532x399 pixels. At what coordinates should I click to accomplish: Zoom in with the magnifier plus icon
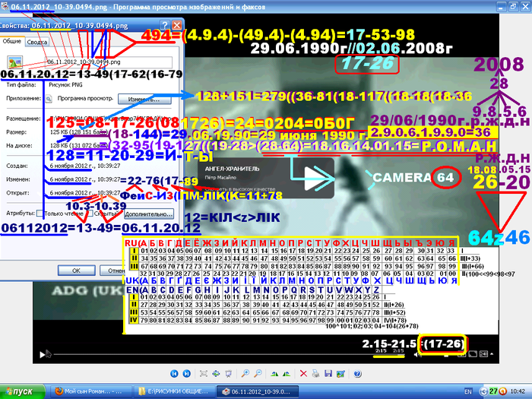pos(245,374)
